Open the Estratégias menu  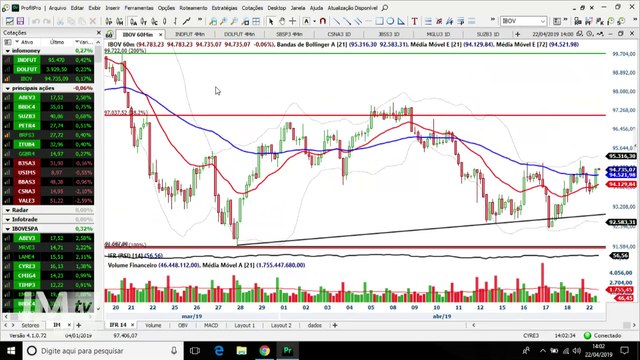(224, 8)
